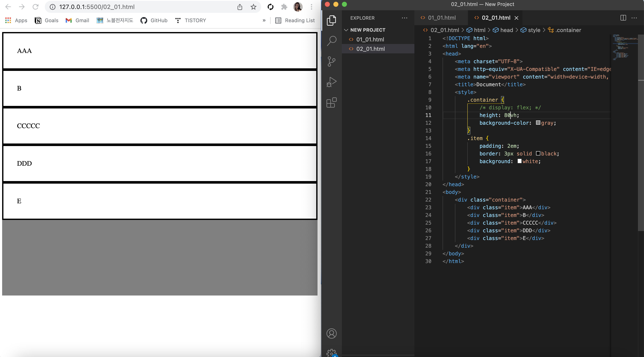Viewport: 644px width, 357px height.
Task: Open 01_01.html in the file explorer
Action: [x=370, y=40]
